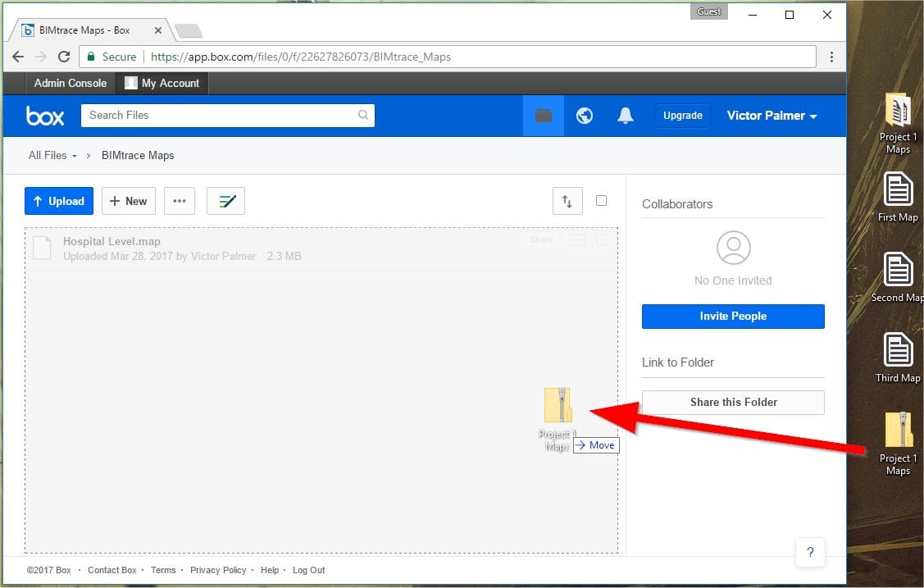Click the collaborator avatar placeholder
Screen dimensions: 924x588
pyautogui.click(x=733, y=248)
